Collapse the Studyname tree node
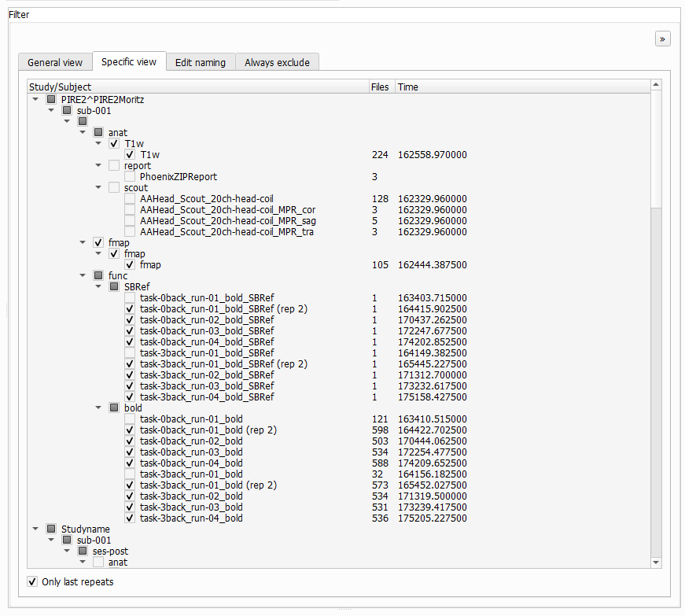The width and height of the screenshot is (685, 616). point(35,529)
